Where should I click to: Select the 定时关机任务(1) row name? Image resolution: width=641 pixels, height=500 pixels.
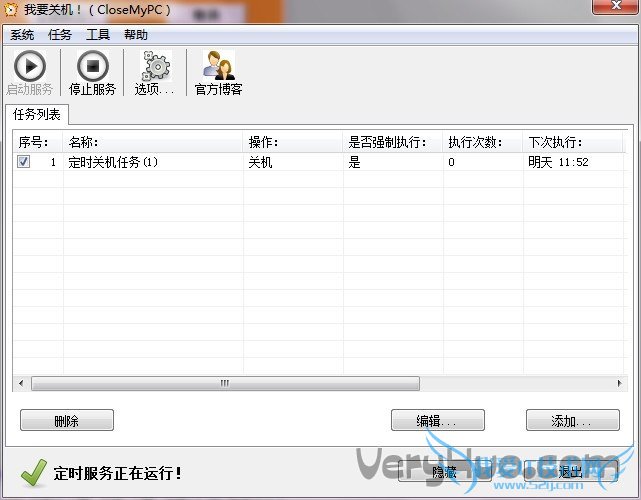coord(113,162)
